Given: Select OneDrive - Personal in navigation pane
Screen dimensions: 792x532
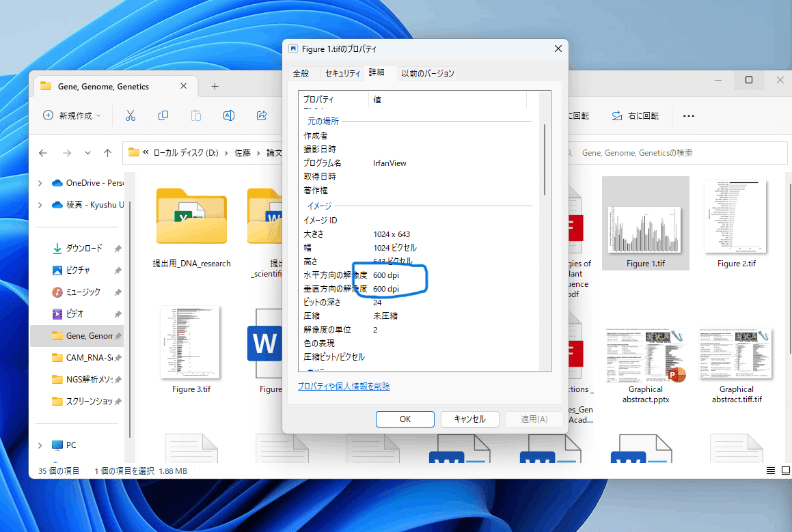Looking at the screenshot, I should 88,183.
